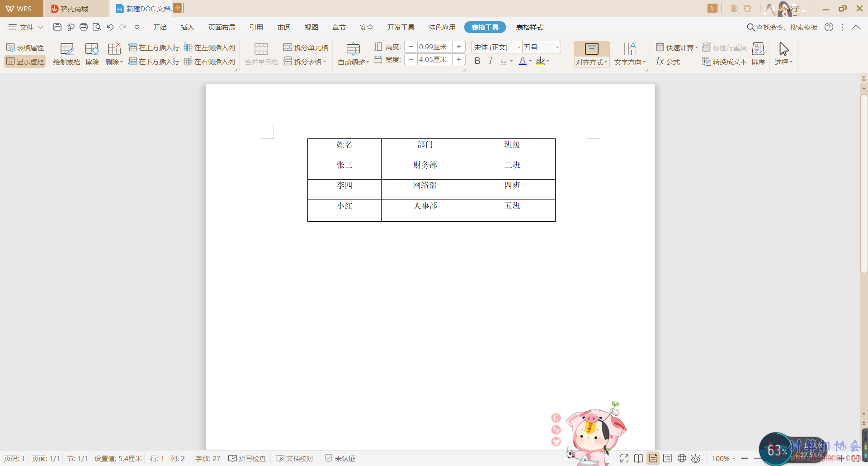
Task: Click the highlight color ab swatch
Action: [540, 61]
